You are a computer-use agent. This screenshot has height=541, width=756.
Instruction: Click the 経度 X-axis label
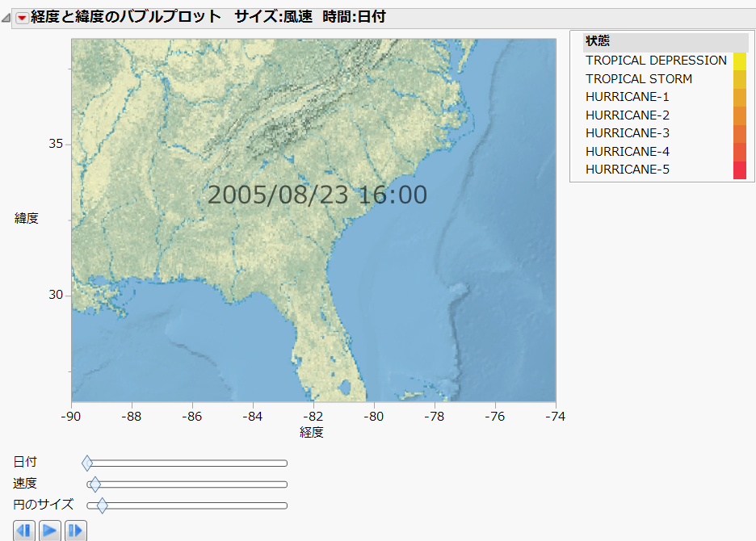[312, 433]
